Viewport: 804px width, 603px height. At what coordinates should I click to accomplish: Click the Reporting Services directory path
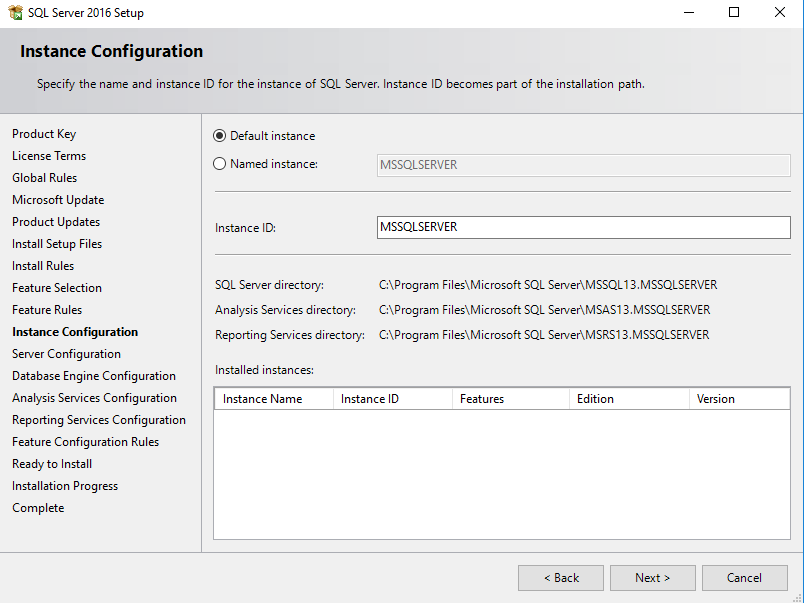544,335
